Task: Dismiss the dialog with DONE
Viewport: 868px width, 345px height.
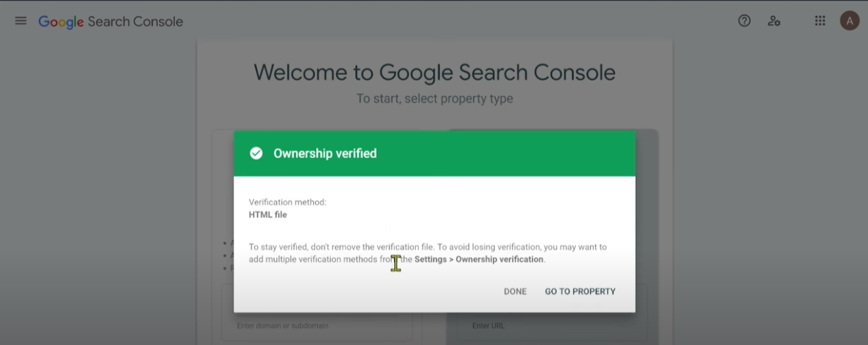Action: pos(515,291)
